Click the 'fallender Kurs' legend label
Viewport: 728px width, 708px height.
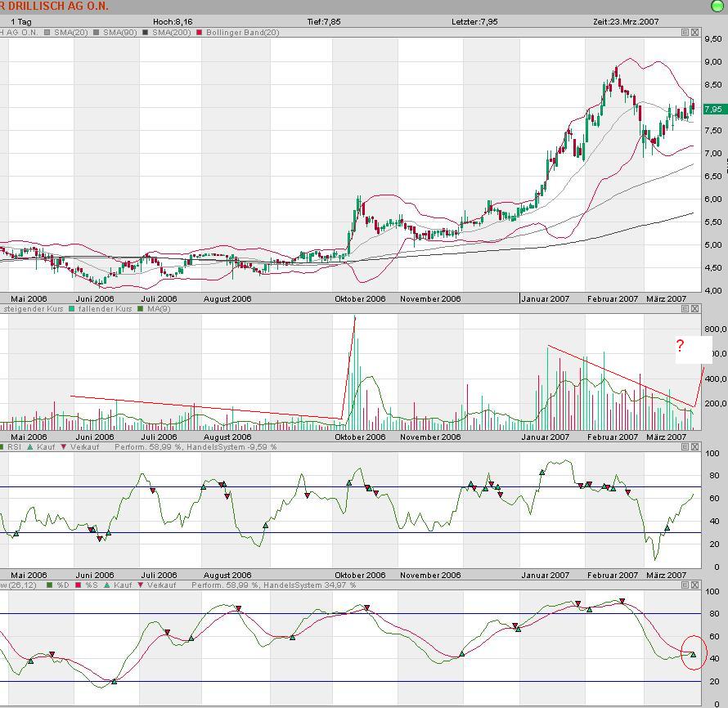click(x=105, y=309)
